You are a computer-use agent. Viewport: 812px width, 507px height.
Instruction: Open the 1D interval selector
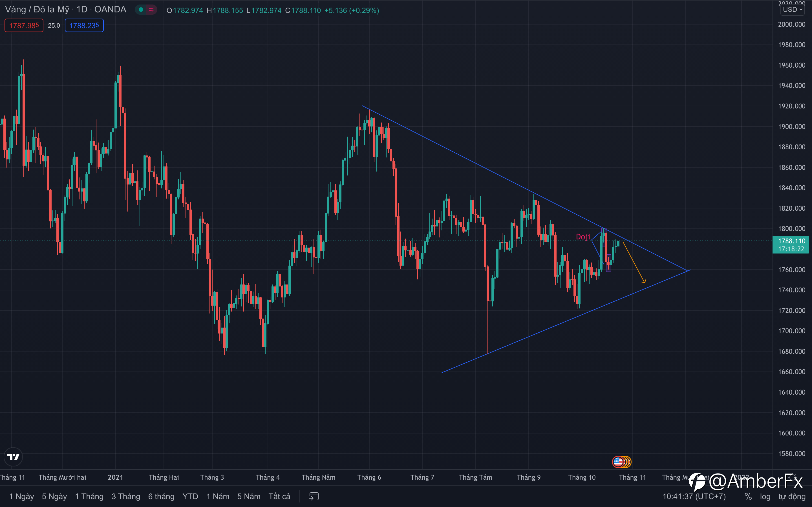click(x=81, y=9)
